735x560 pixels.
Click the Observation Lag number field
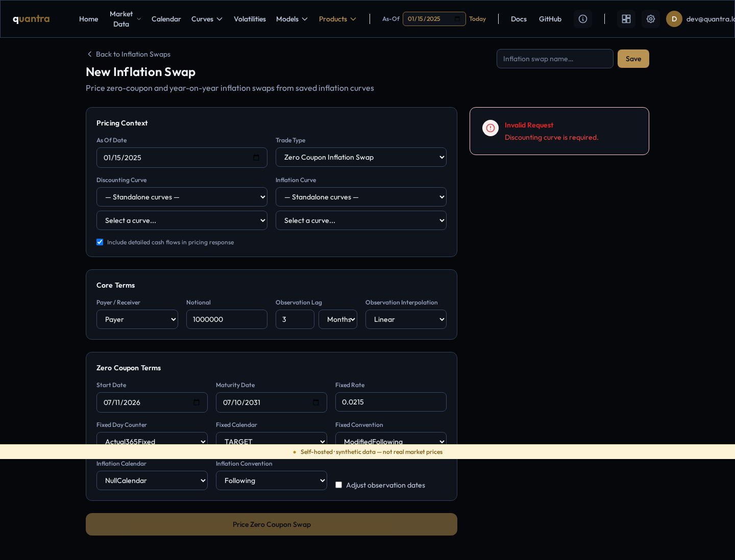pos(295,319)
